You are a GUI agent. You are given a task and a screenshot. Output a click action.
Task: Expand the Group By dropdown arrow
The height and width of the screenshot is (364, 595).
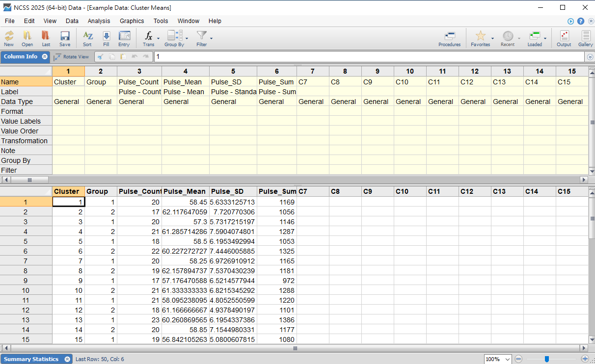point(187,38)
